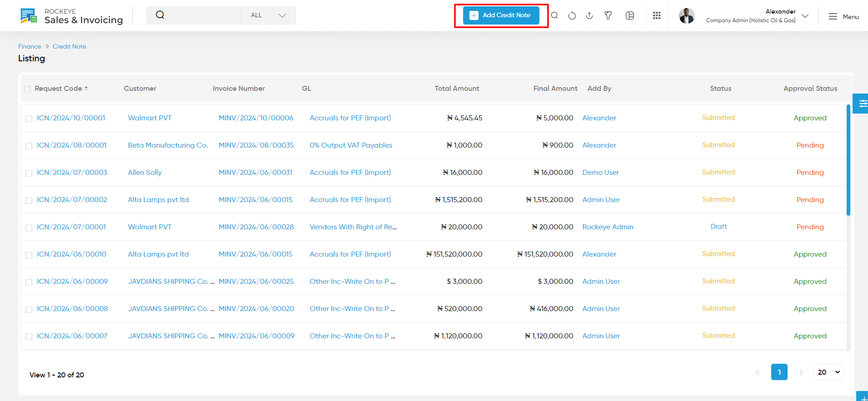This screenshot has height=401, width=868.
Task: Select checkbox for ICN/2024/10/00001
Action: [29, 119]
